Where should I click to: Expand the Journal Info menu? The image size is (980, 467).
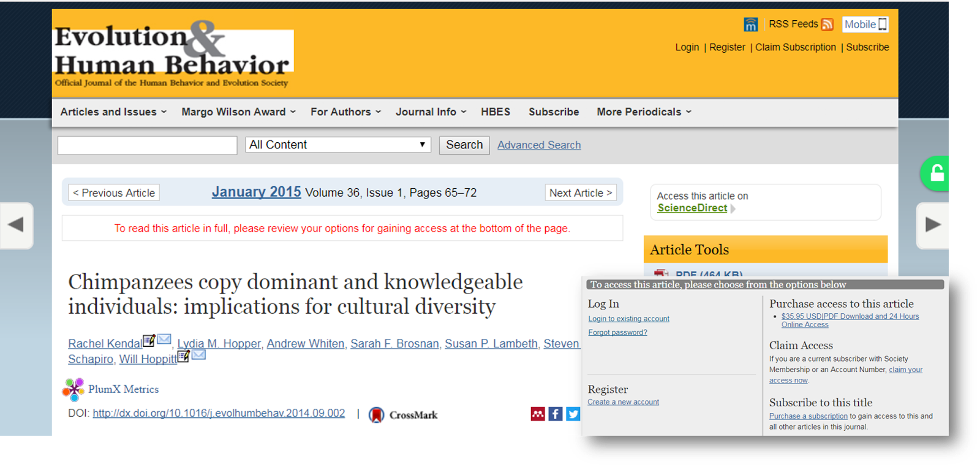[431, 112]
